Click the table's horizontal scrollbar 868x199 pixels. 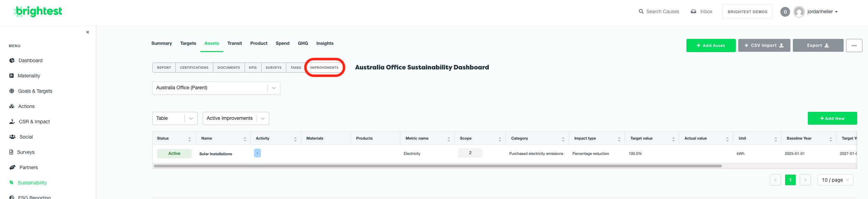click(x=437, y=166)
